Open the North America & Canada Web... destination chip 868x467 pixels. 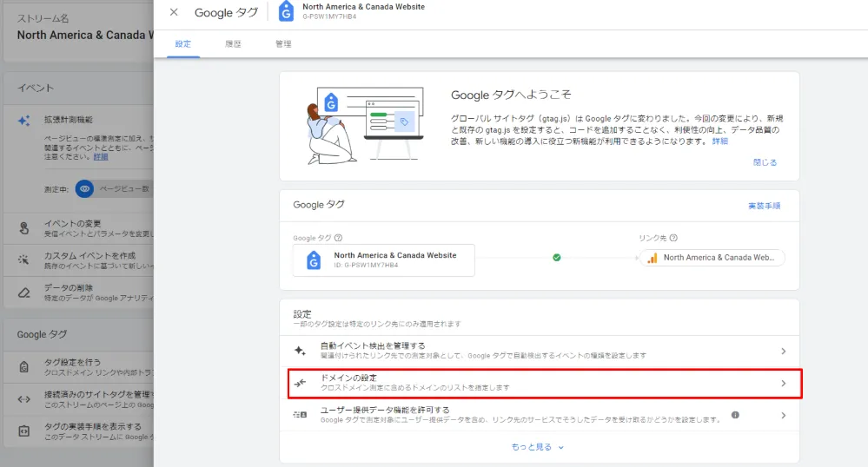point(712,258)
